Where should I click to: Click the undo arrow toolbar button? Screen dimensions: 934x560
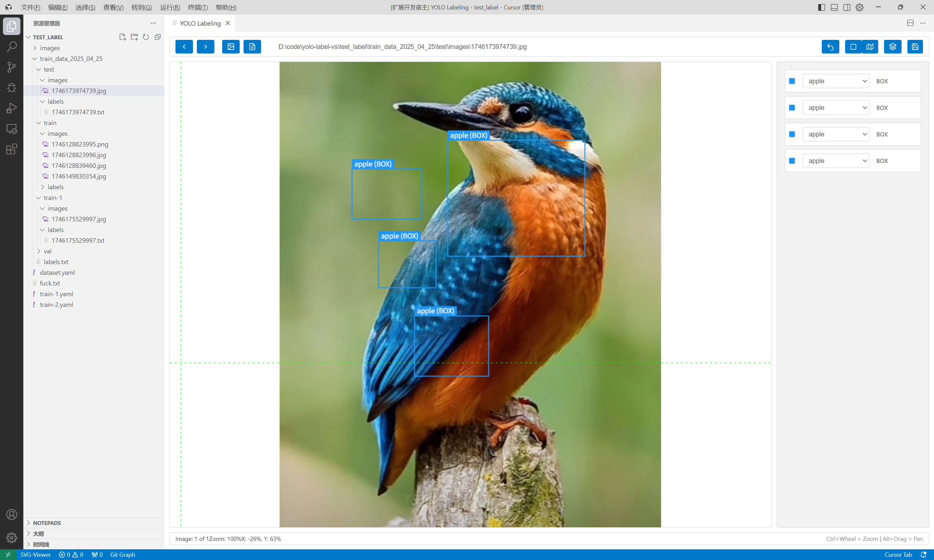tap(830, 47)
